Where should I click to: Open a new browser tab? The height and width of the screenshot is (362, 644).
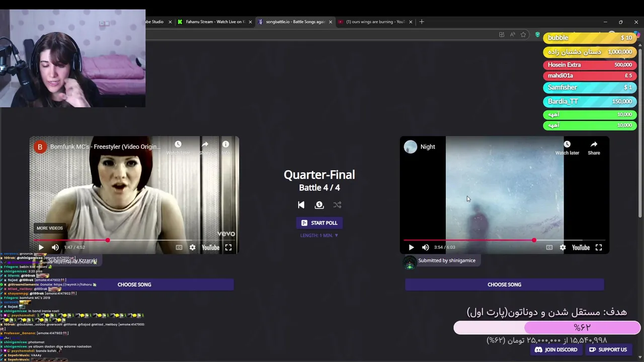click(422, 22)
